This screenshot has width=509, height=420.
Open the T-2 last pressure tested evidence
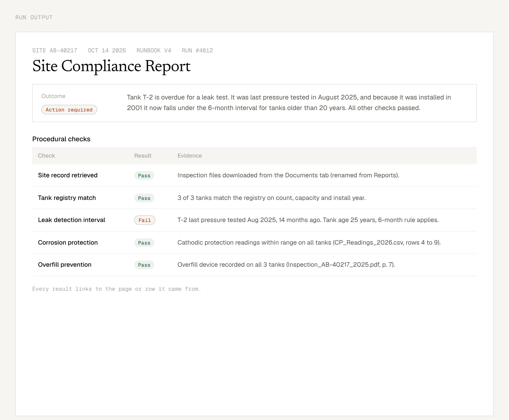[308, 220]
